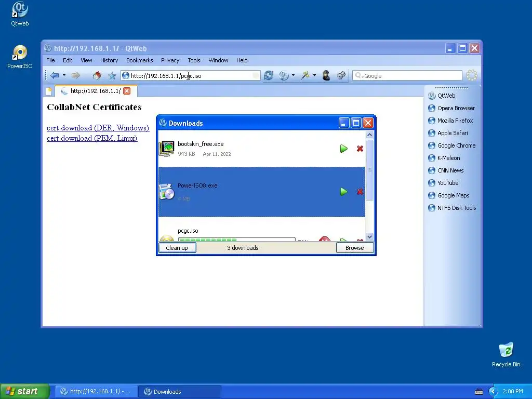Go to the home page icon

pyautogui.click(x=97, y=75)
